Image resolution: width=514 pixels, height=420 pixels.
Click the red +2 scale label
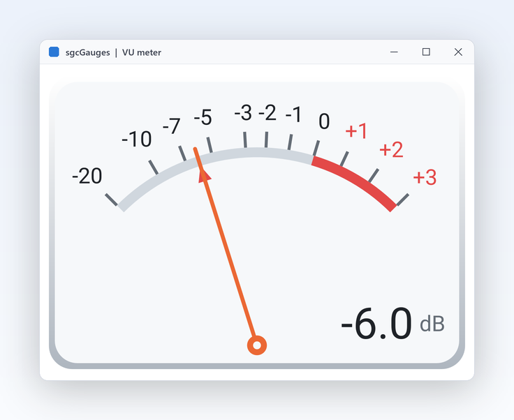pyautogui.click(x=391, y=150)
